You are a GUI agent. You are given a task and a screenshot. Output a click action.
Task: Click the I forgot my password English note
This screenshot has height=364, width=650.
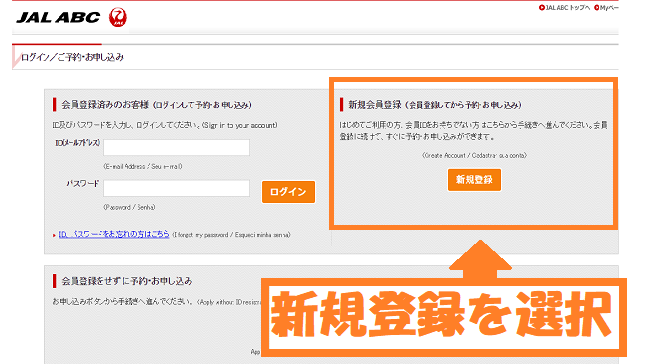[x=231, y=235]
